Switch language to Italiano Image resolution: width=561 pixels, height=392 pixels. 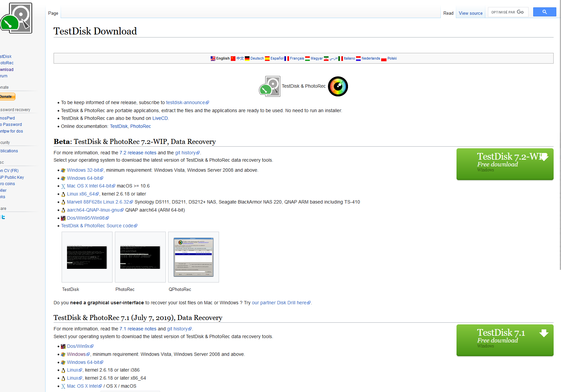point(349,58)
